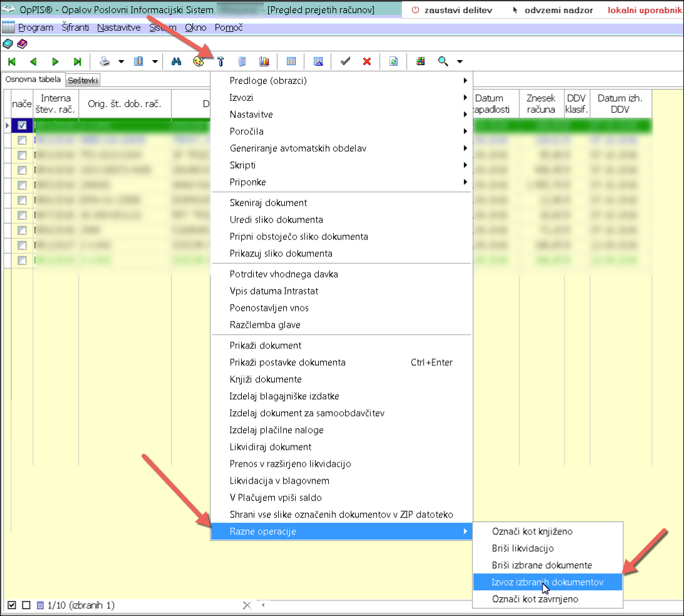684x616 pixels.
Task: Click the hammer tools icon
Action: click(x=220, y=61)
